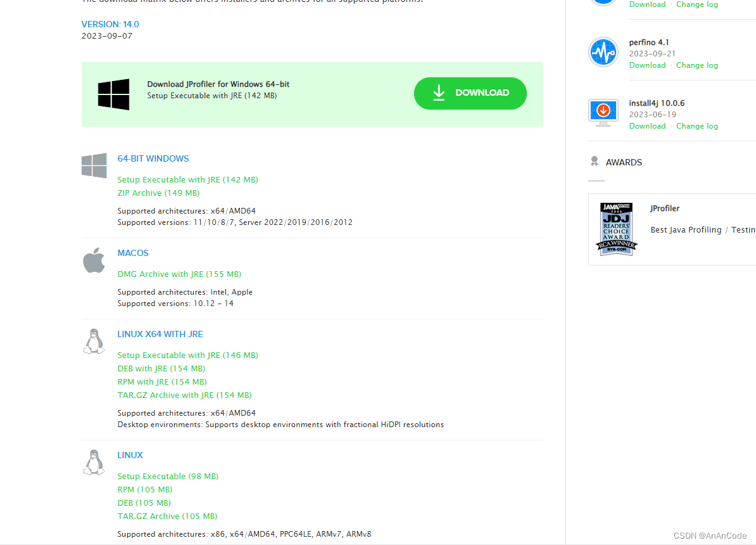This screenshot has height=545, width=756.
Task: Click Download link under install4j 10.0.6
Action: [x=647, y=126]
